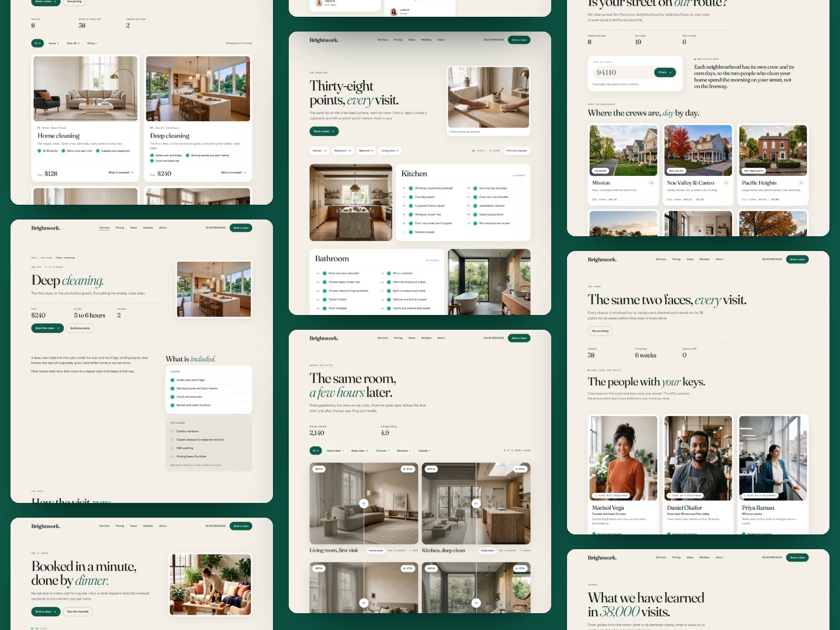Click Book this clean button on Deep cleaning page

[x=47, y=328]
